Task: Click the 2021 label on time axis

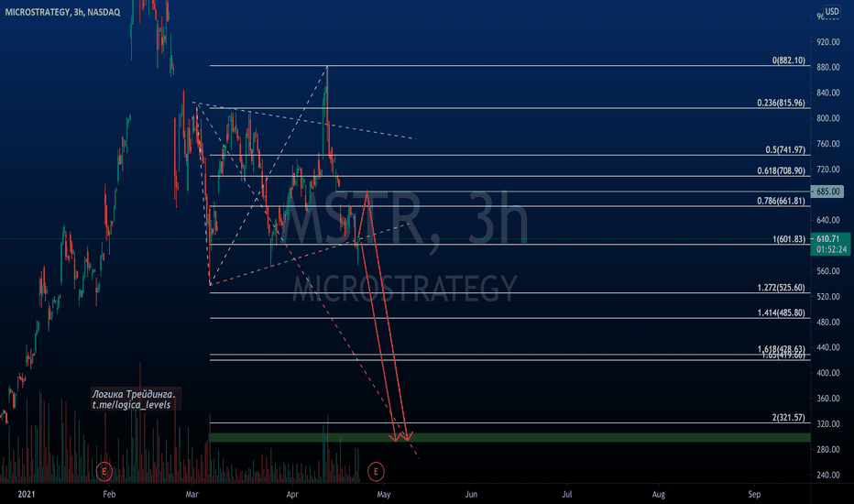Action: pos(27,494)
